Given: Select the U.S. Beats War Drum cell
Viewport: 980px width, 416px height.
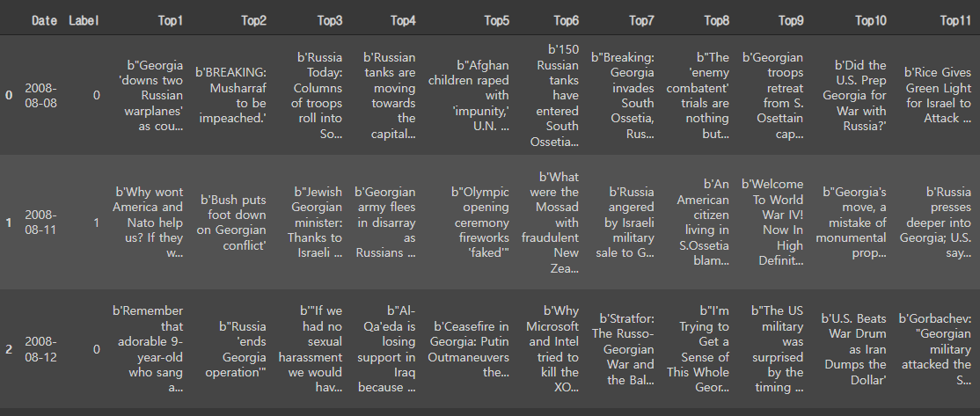Looking at the screenshot, I should tap(853, 349).
